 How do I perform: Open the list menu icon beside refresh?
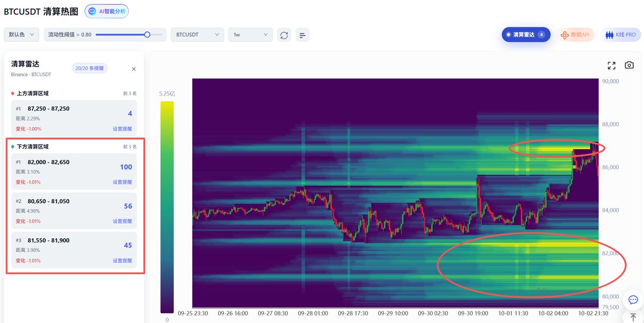(303, 35)
